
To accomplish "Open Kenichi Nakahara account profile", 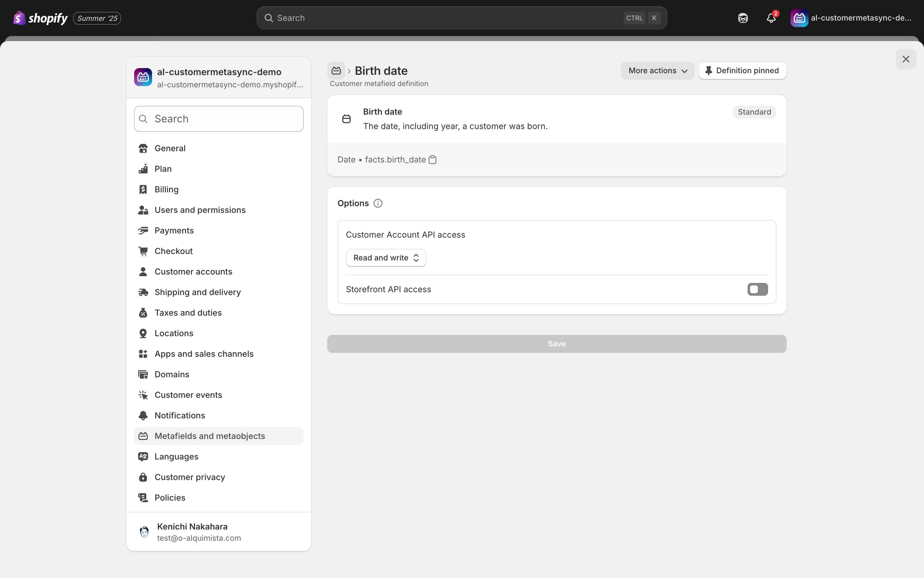I will point(219,532).
